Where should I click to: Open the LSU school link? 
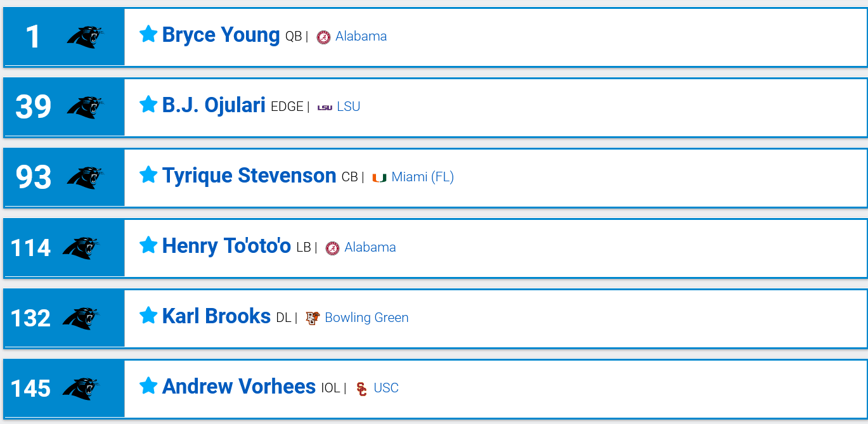point(348,106)
